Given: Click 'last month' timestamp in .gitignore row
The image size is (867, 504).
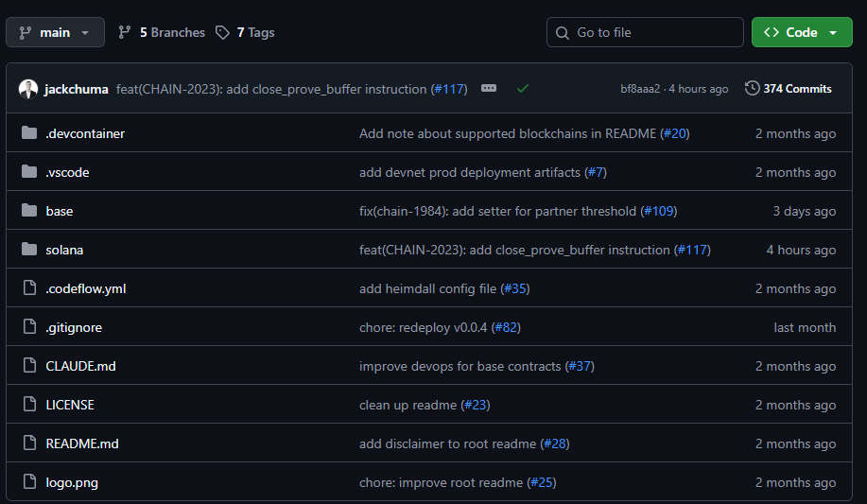Looking at the screenshot, I should (x=805, y=327).
